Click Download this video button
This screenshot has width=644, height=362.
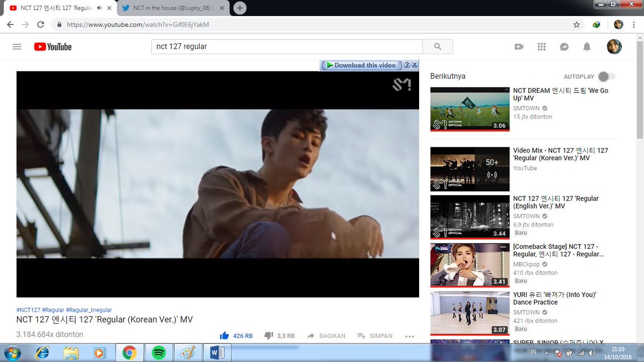click(x=361, y=65)
